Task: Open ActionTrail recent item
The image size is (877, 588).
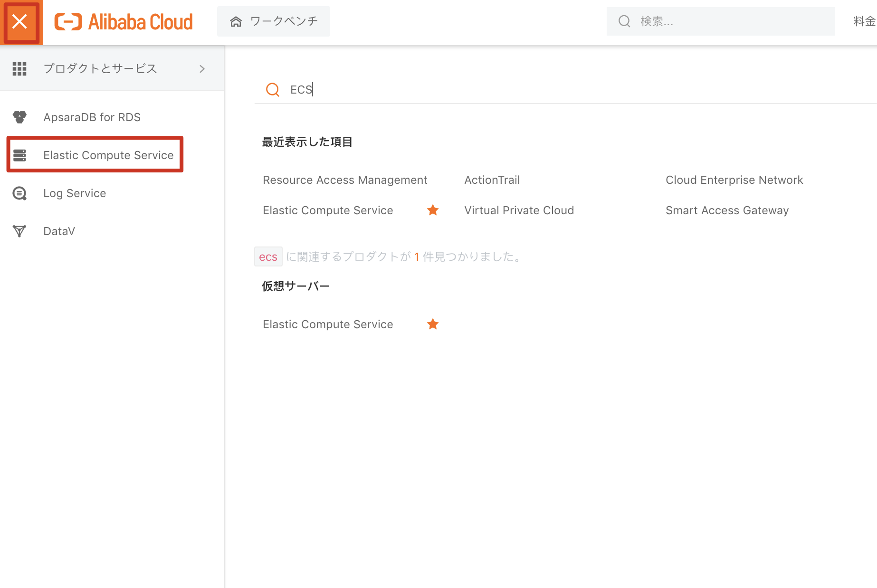Action: pos(492,180)
